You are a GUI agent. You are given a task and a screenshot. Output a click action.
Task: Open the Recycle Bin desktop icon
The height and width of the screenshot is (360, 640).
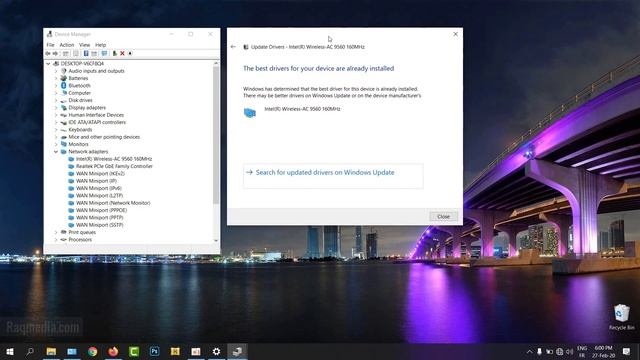622,317
